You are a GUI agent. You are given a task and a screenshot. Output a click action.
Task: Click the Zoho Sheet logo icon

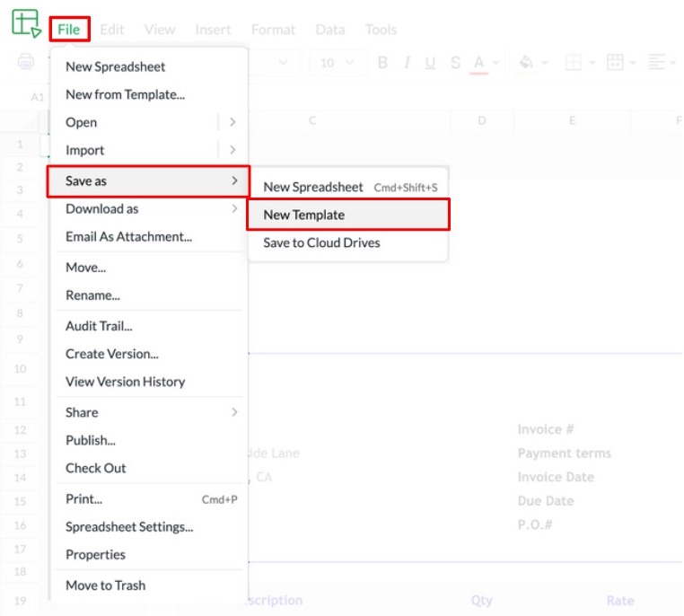coord(25,23)
